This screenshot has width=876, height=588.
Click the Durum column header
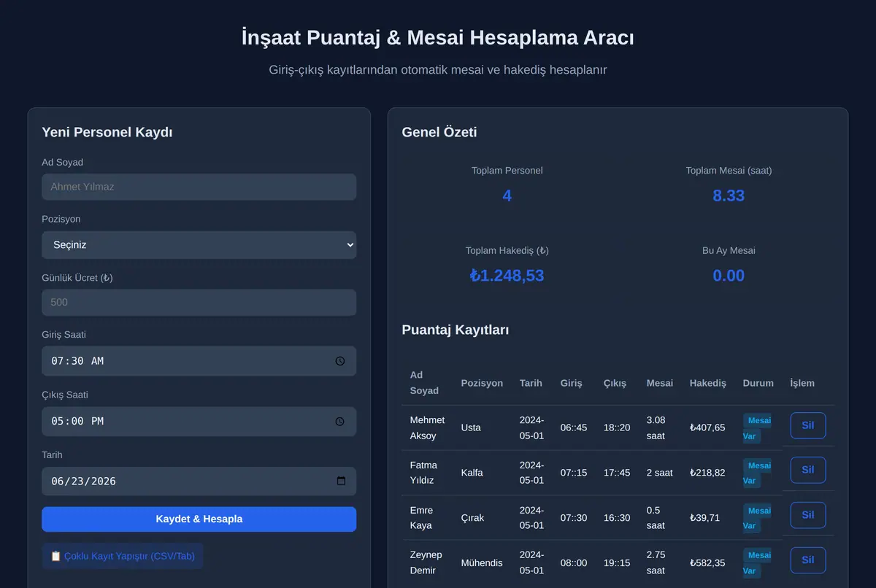(x=758, y=383)
